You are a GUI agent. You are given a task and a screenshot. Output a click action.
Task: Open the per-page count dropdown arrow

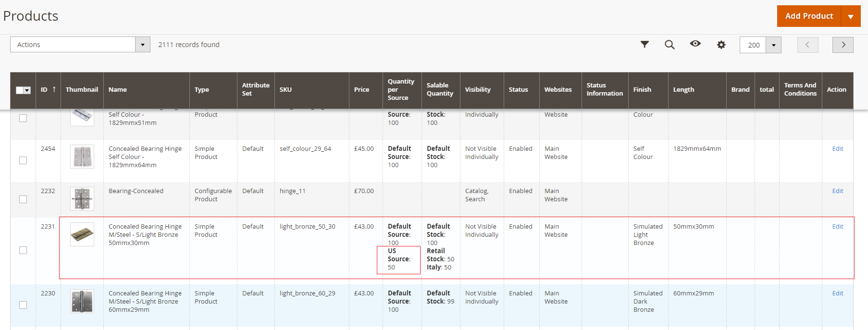click(773, 45)
